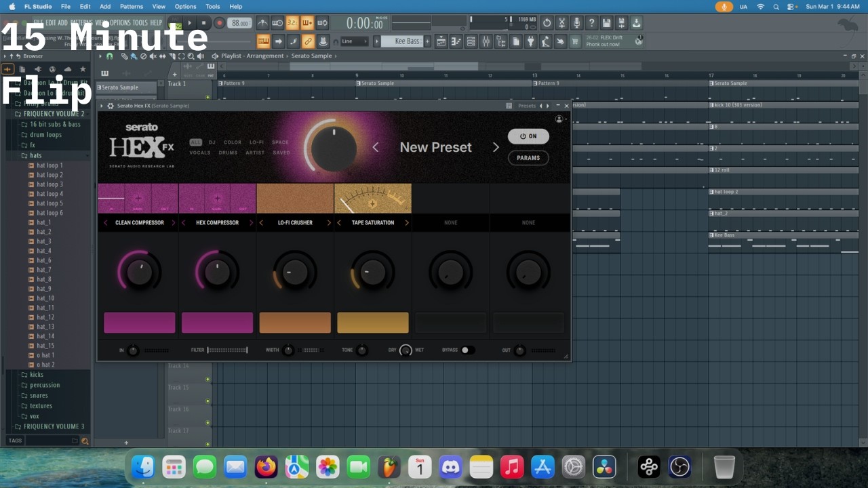Click the ALL category filter button
This screenshot has height=488, width=868.
tap(195, 142)
